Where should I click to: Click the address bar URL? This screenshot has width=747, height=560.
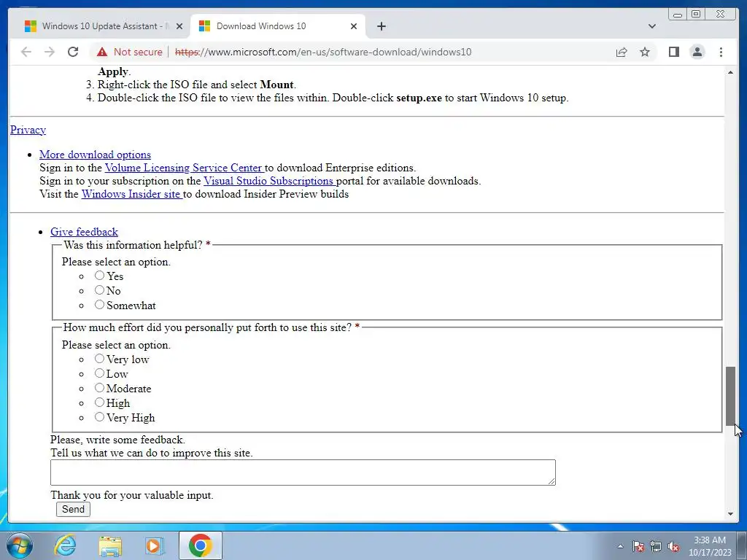pos(323,52)
